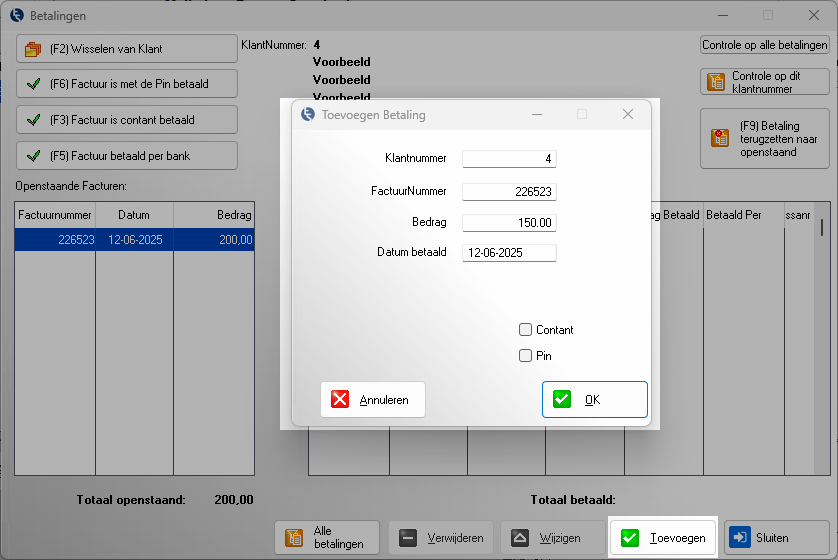Click the Betaald Per column header
838x560 pixels.
click(743, 215)
